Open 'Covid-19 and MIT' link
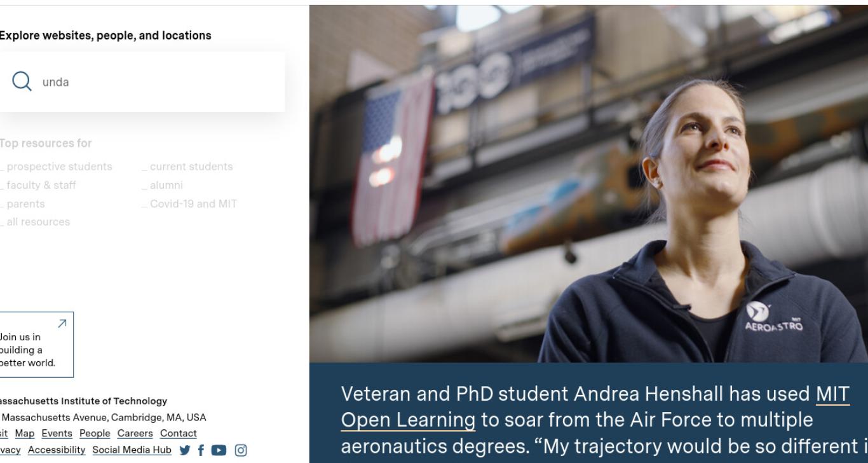The width and height of the screenshot is (868, 463). tap(189, 204)
